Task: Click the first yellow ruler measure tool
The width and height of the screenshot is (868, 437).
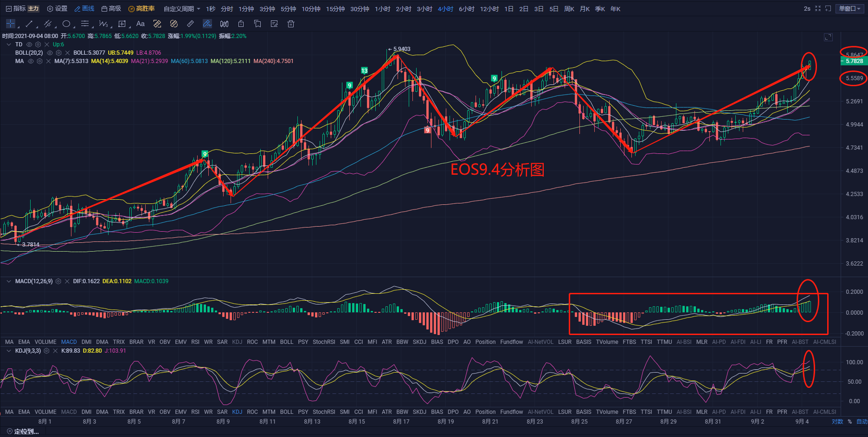Action: pyautogui.click(x=157, y=24)
